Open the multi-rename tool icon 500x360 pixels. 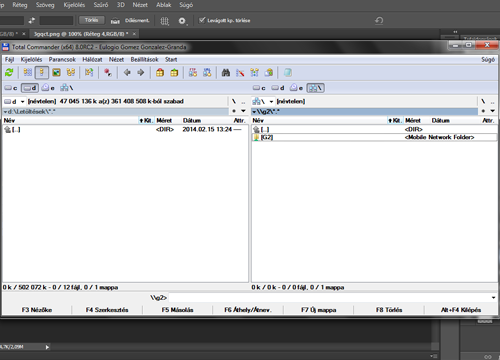pos(240,72)
